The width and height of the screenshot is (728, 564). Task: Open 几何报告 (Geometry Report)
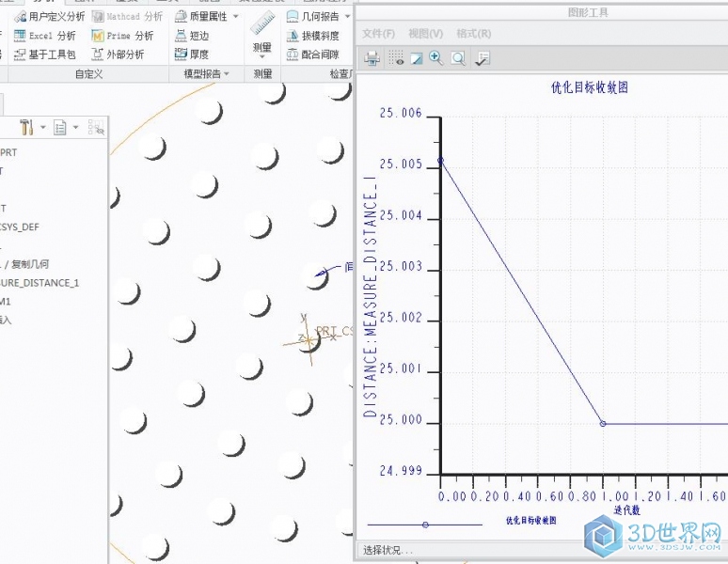[x=312, y=17]
